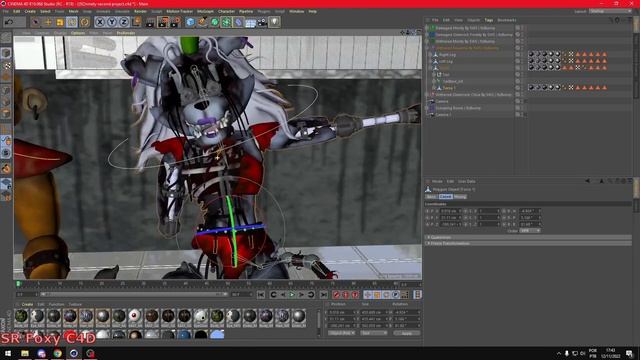Add a Camera object from toolbar
Viewport: 640px width, 360px height.
pos(262,22)
